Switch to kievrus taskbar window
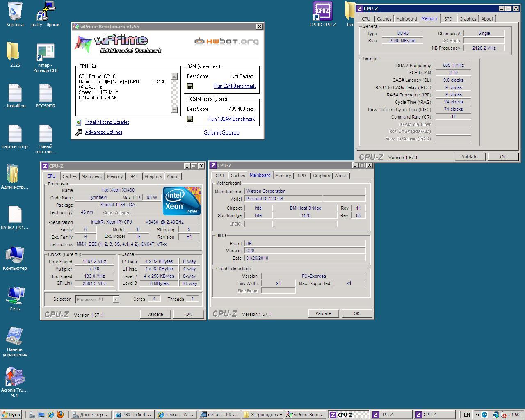This screenshot has width=525, height=420. click(x=176, y=415)
